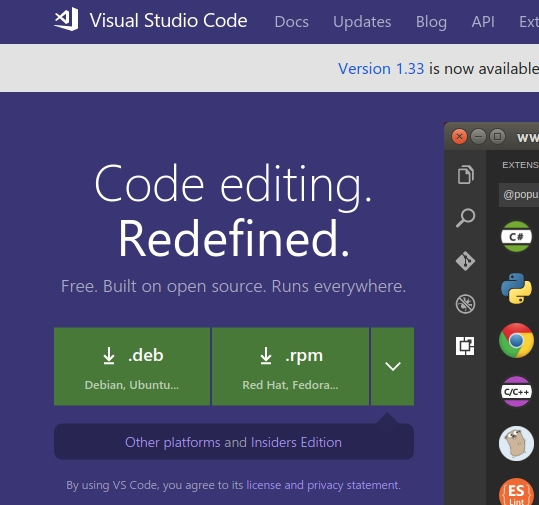Click the red close button in the preview window

coord(459,136)
